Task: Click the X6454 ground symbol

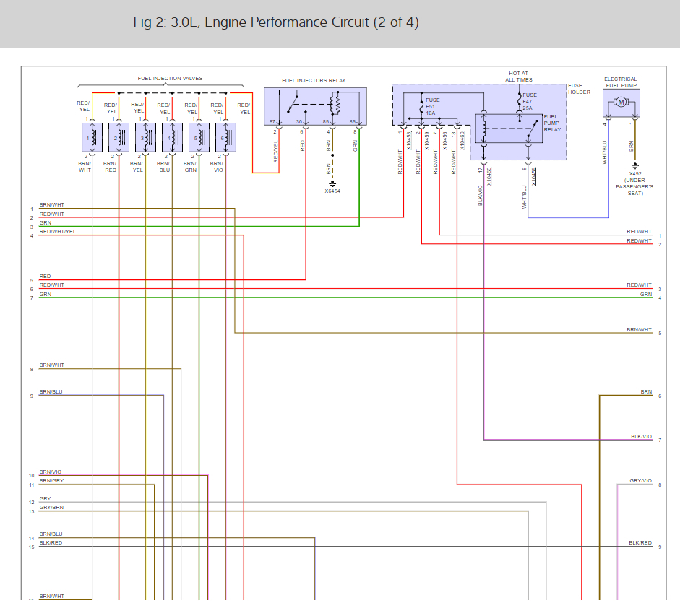Action: [x=332, y=183]
